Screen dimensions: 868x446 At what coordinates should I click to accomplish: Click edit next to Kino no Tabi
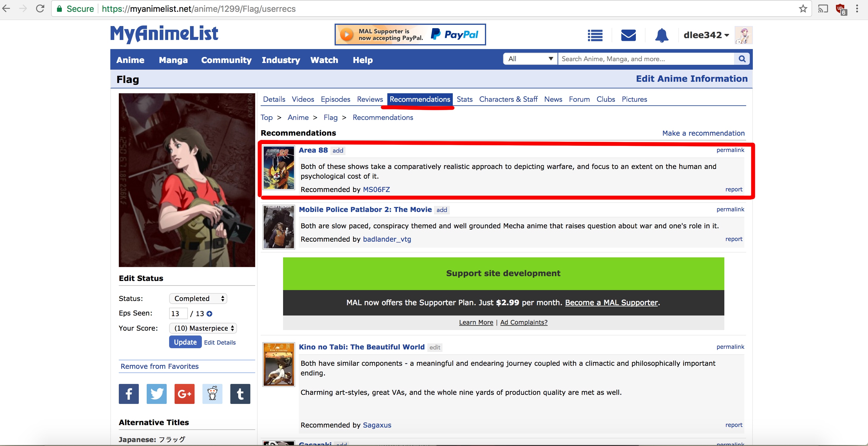click(x=435, y=347)
